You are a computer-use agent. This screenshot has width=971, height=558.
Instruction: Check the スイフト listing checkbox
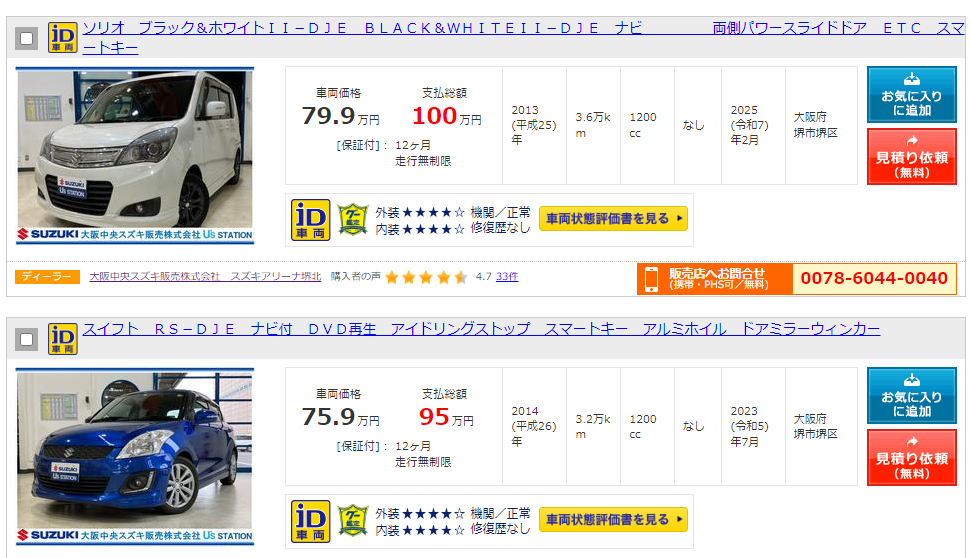pyautogui.click(x=26, y=339)
